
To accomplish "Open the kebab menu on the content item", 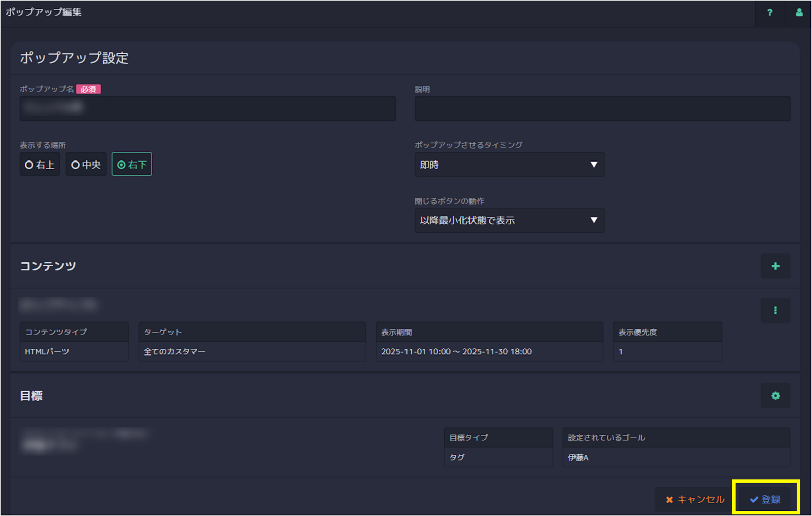I will 775,310.
